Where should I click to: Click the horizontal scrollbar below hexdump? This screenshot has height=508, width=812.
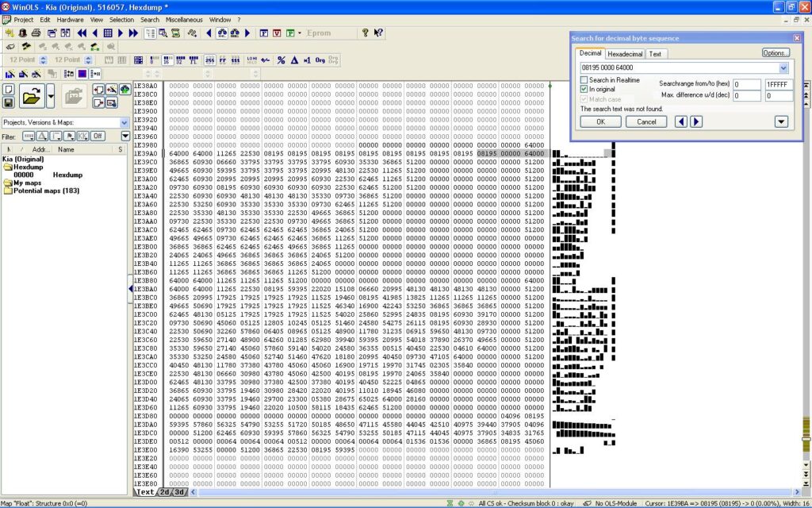pyautogui.click(x=496, y=492)
